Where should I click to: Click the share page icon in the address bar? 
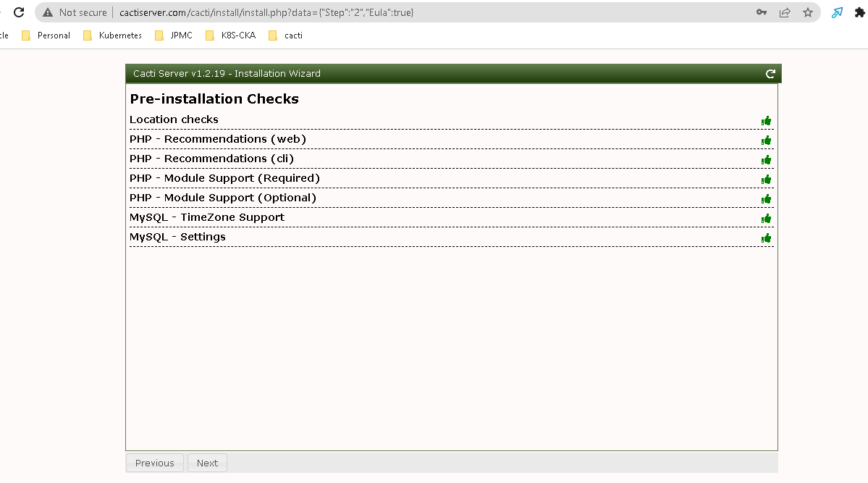(785, 12)
